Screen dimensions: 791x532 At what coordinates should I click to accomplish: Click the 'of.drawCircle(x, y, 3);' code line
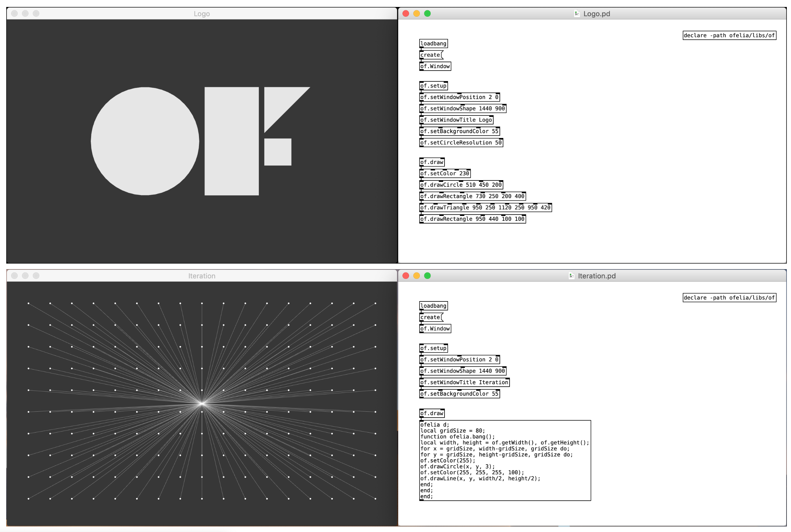457,467
